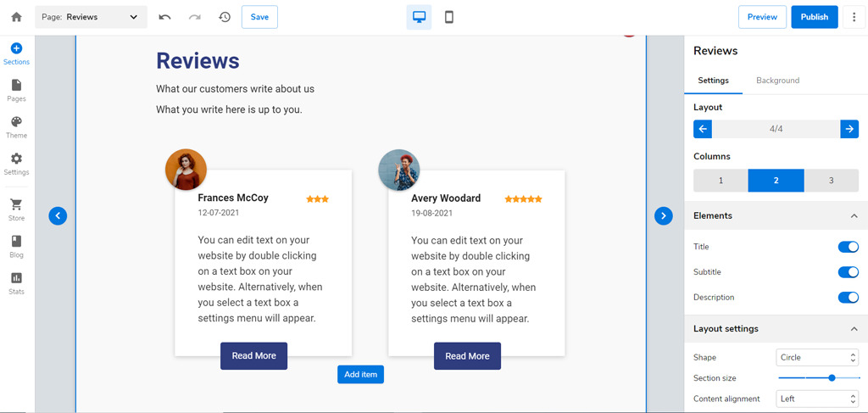Click the home icon

[17, 17]
